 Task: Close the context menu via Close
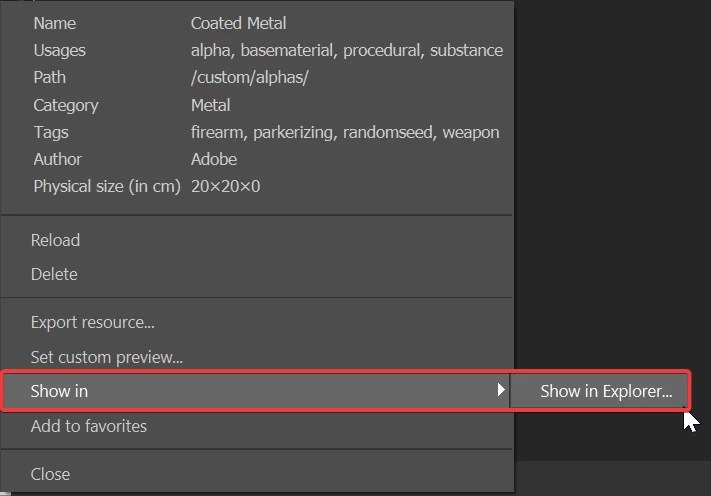pyautogui.click(x=50, y=474)
